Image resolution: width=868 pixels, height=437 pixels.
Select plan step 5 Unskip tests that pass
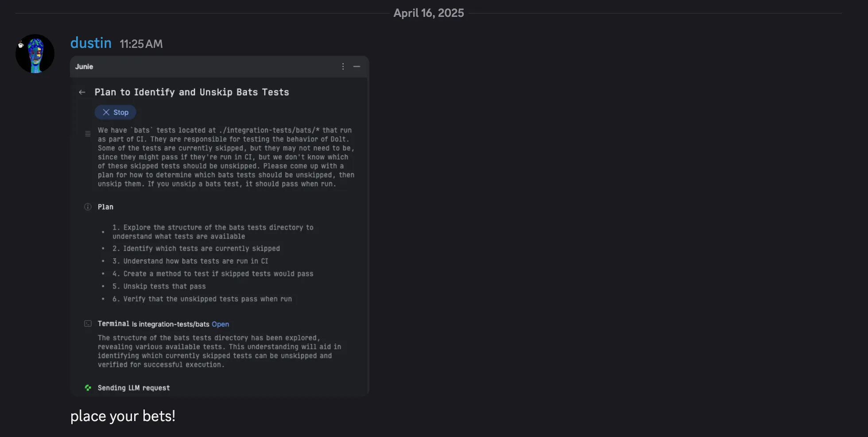(159, 286)
